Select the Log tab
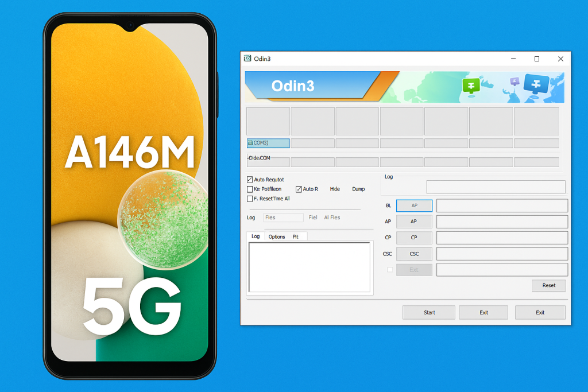Image resolution: width=588 pixels, height=392 pixels. [256, 236]
